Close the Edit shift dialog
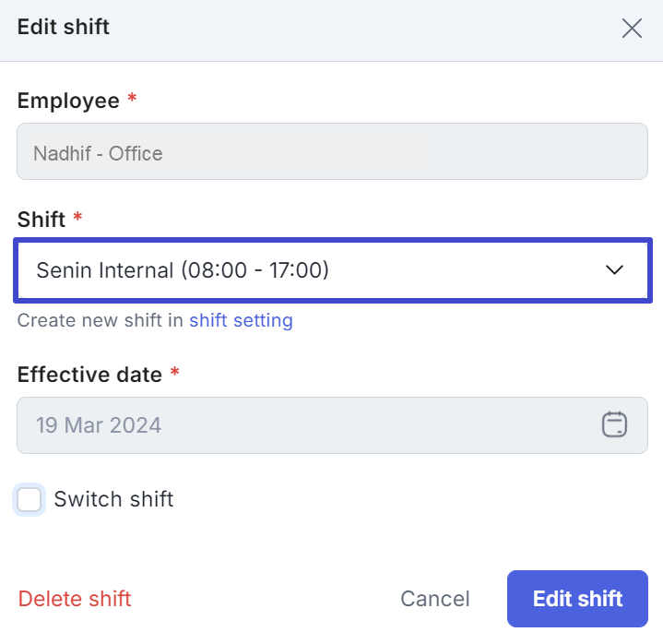Screen dimensions: 663x644 point(632,29)
